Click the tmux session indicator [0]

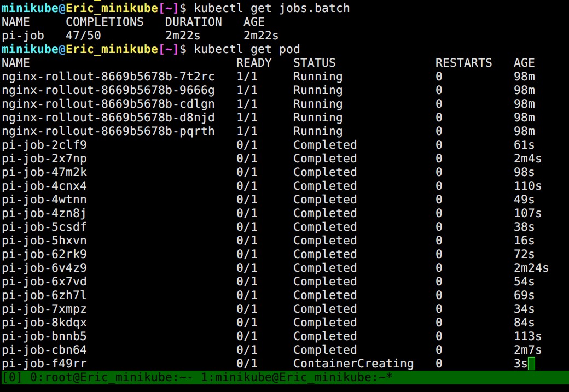(13, 377)
